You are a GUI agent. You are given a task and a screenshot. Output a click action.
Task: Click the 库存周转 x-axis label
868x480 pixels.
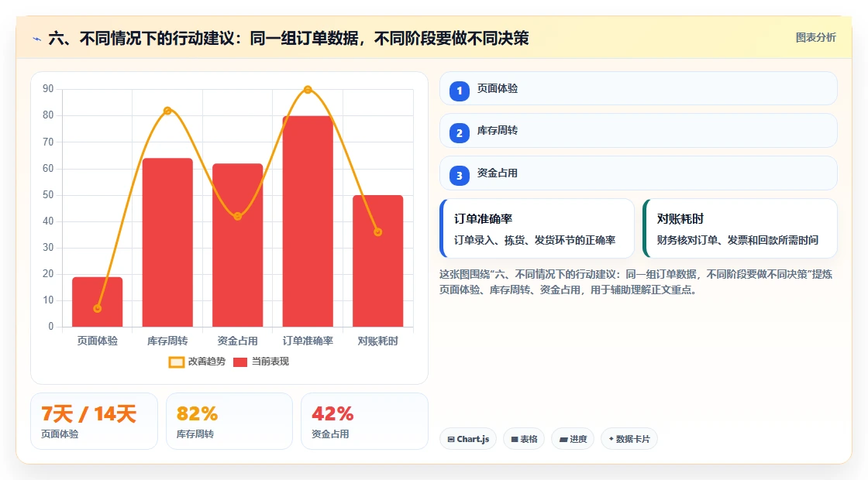click(x=167, y=341)
